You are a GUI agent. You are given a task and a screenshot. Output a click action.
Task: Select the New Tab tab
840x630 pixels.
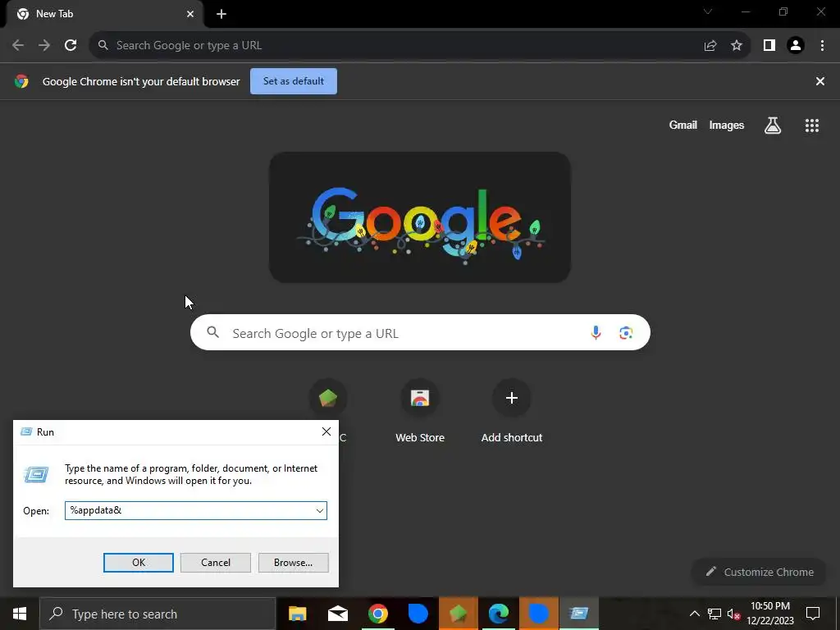tap(104, 14)
